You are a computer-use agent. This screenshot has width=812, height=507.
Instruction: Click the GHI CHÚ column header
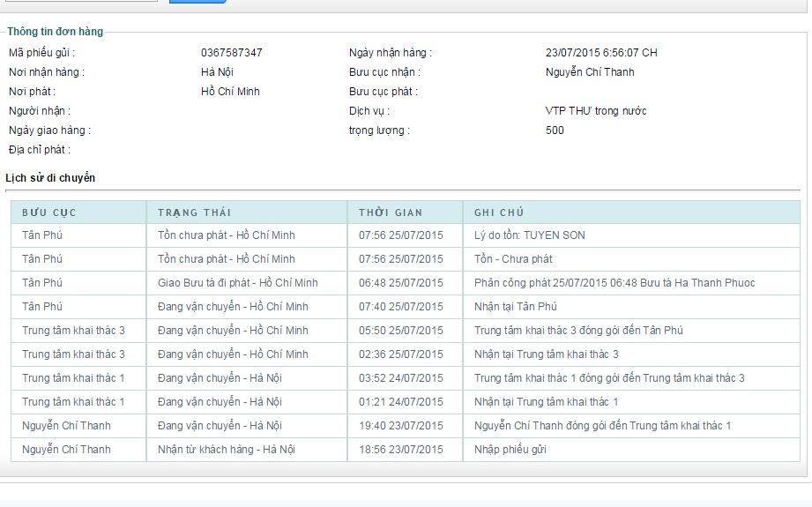[499, 212]
